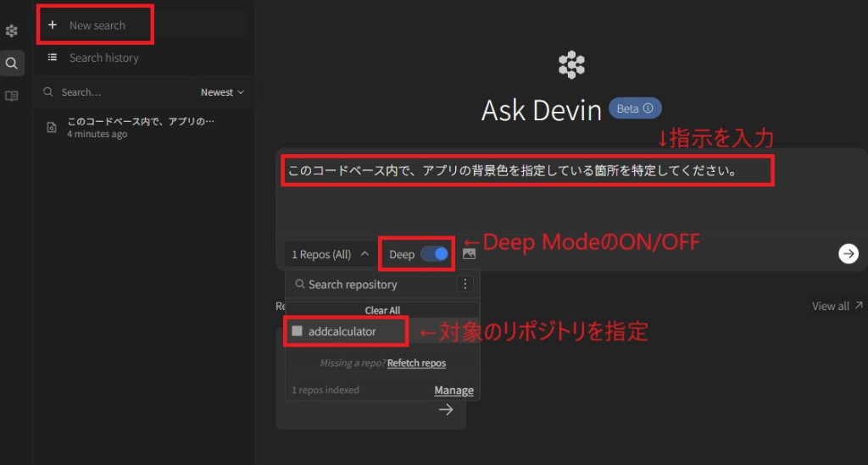Click the attach image icon

(469, 254)
